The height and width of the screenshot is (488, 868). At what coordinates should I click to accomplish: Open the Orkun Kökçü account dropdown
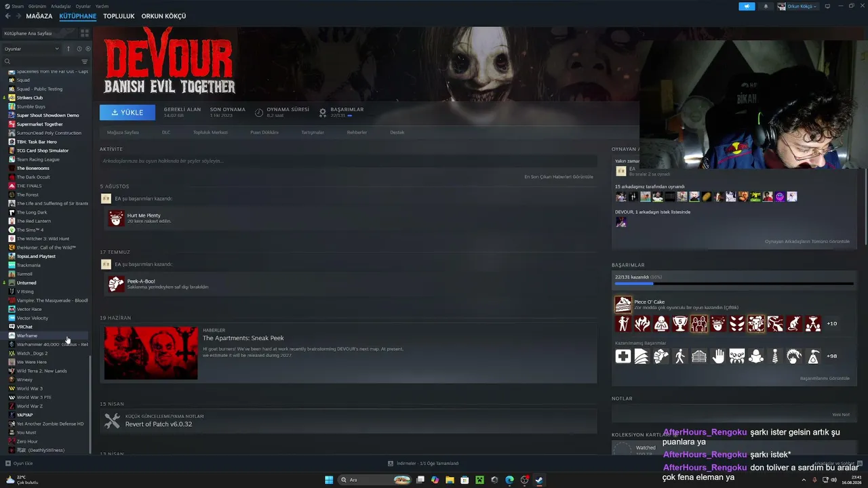[797, 6]
